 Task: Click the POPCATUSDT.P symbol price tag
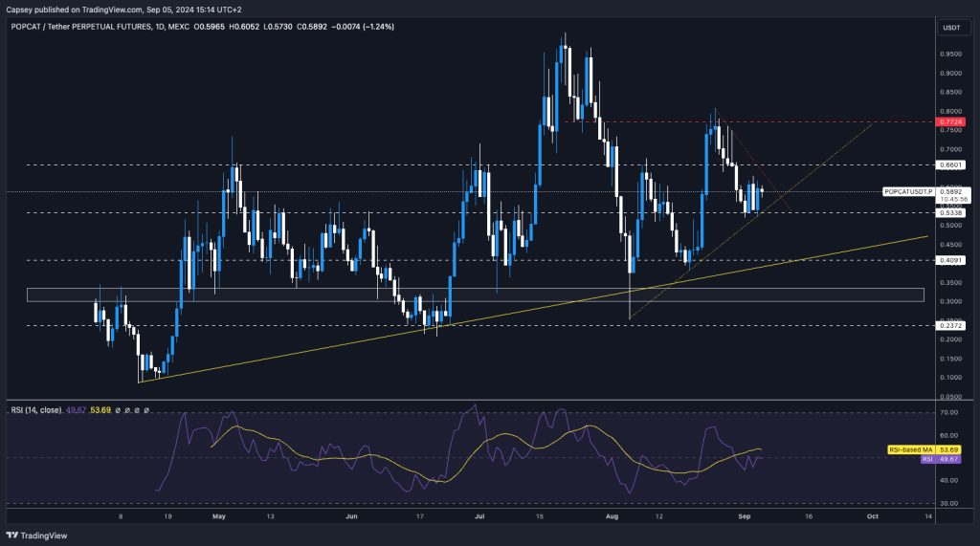(x=908, y=191)
